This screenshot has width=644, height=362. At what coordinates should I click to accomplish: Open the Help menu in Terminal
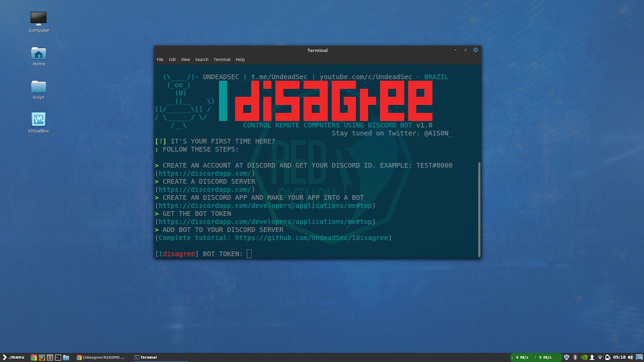click(240, 60)
